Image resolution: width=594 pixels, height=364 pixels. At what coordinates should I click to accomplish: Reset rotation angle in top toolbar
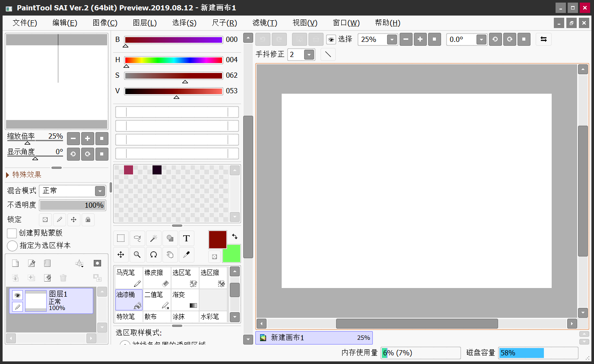(x=524, y=39)
